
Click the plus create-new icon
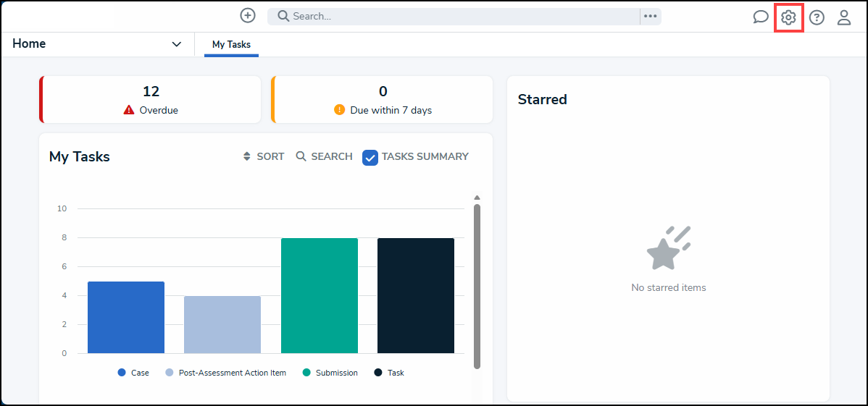pos(248,16)
